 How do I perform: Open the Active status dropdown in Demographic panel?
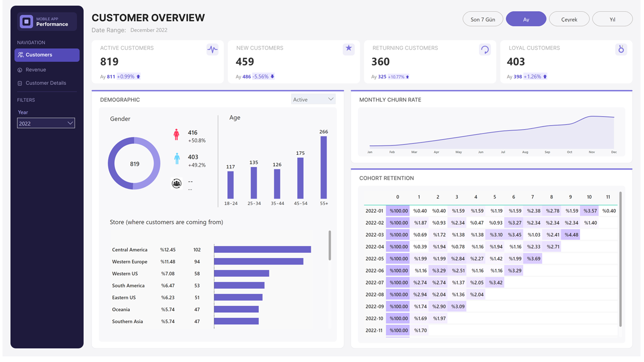coord(313,99)
